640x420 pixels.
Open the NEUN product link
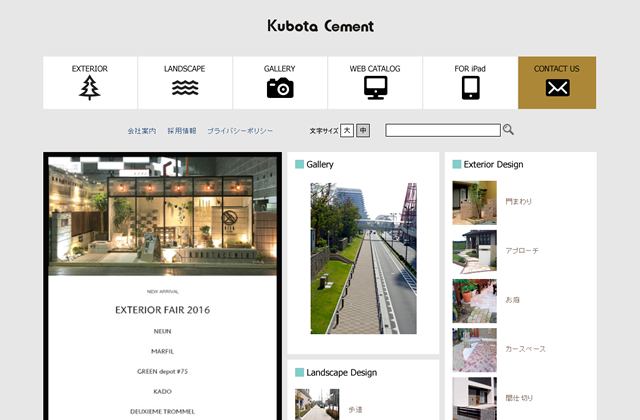(162, 331)
